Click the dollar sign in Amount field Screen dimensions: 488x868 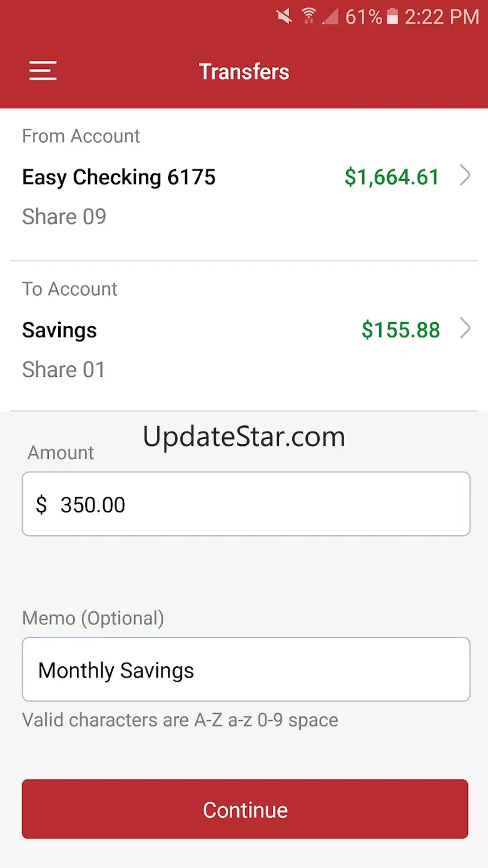pyautogui.click(x=41, y=505)
